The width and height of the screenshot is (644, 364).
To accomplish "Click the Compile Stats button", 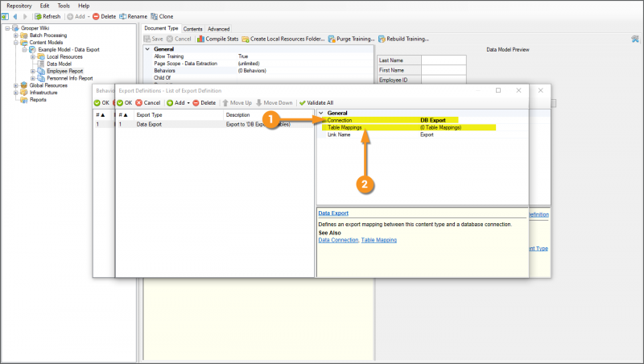I will pyautogui.click(x=217, y=39).
